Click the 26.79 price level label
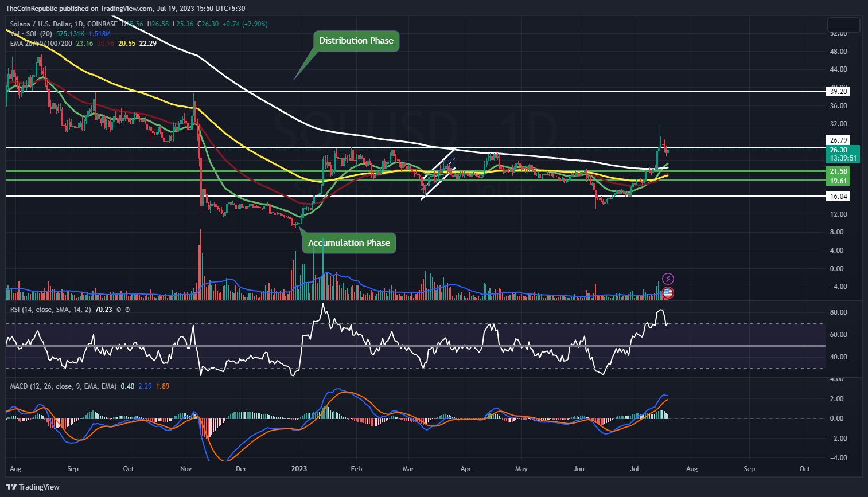Image resolution: width=868 pixels, height=497 pixels. pos(838,140)
